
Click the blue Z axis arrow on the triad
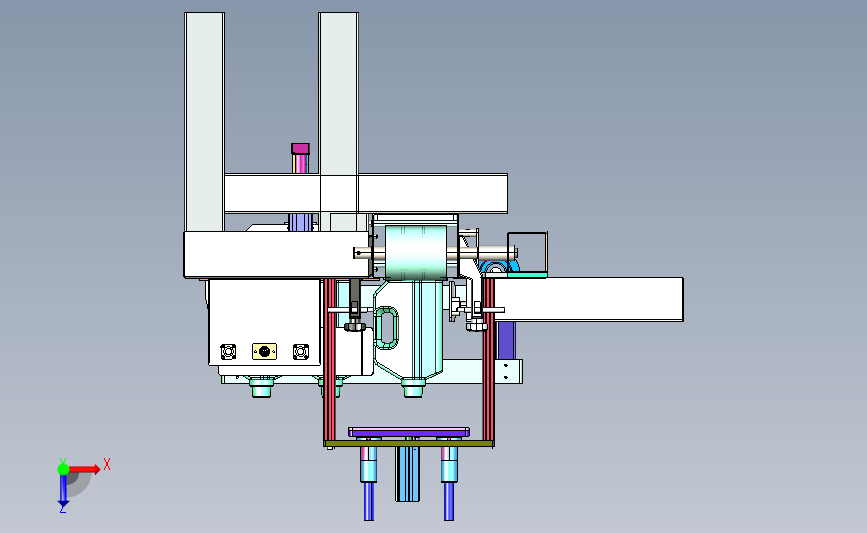pos(63,491)
